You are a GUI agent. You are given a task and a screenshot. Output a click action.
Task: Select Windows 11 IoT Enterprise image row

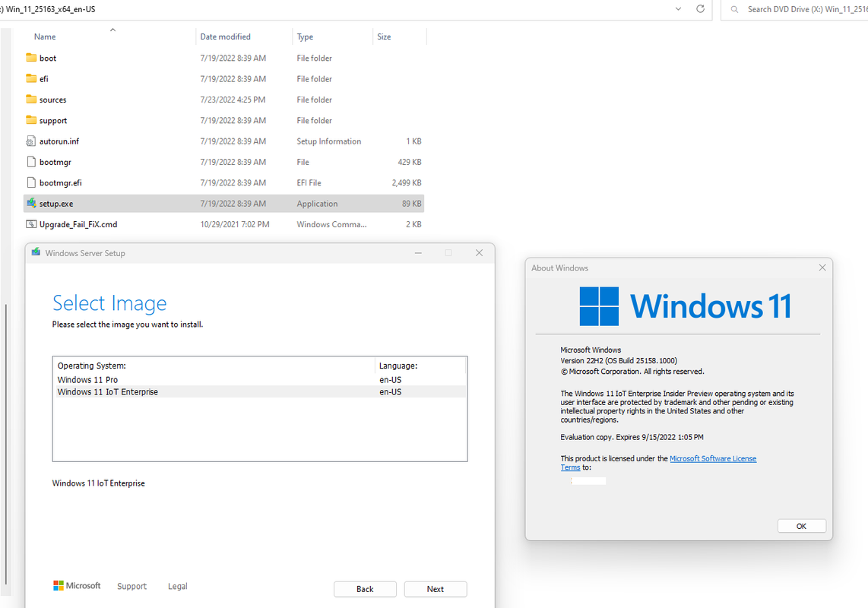[259, 391]
